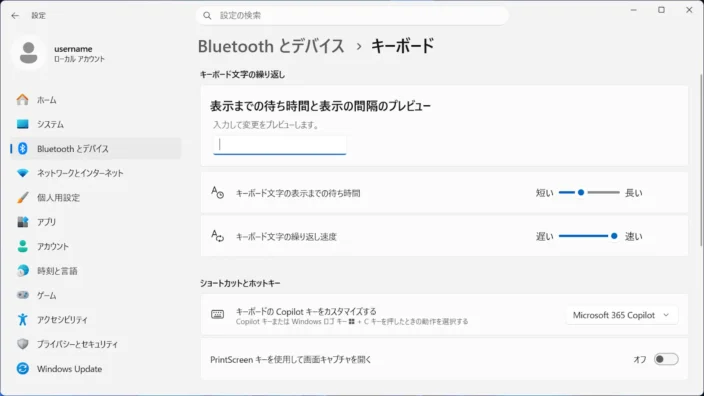Open Windows Update page
Image resolution: width=704 pixels, height=396 pixels.
tap(96, 369)
